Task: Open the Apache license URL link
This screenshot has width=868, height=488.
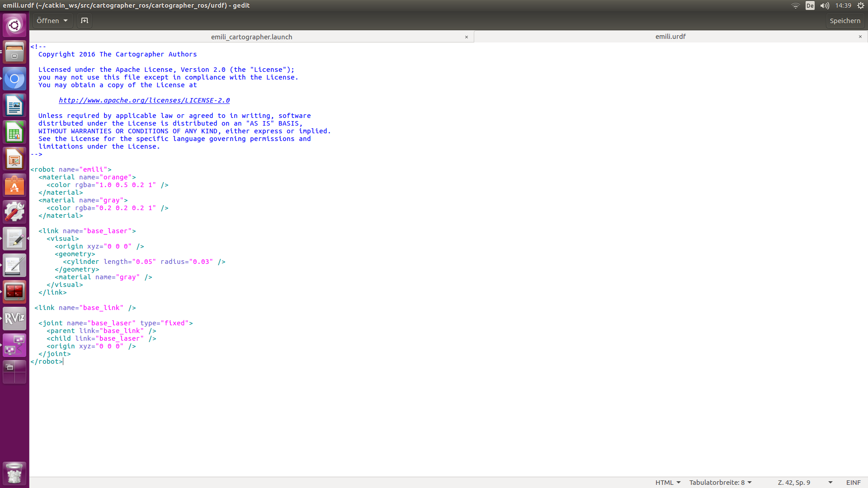Action: (144, 100)
